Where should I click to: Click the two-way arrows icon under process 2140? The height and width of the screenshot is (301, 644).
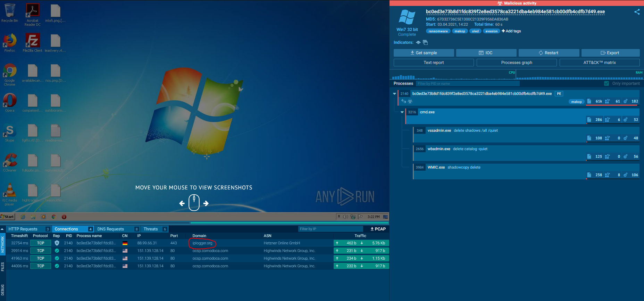click(404, 101)
